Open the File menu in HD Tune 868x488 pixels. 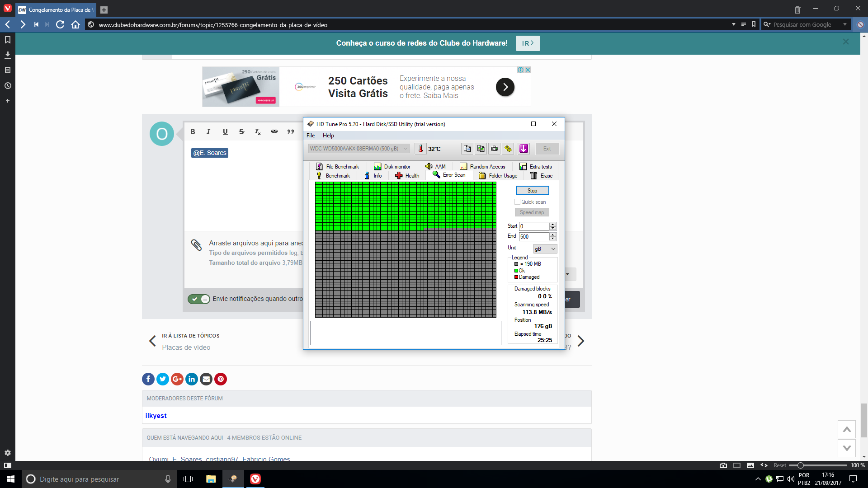(x=311, y=136)
